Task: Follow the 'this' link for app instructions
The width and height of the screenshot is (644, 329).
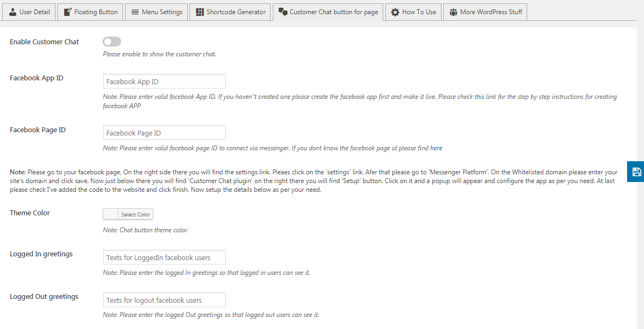Action: 479,97
